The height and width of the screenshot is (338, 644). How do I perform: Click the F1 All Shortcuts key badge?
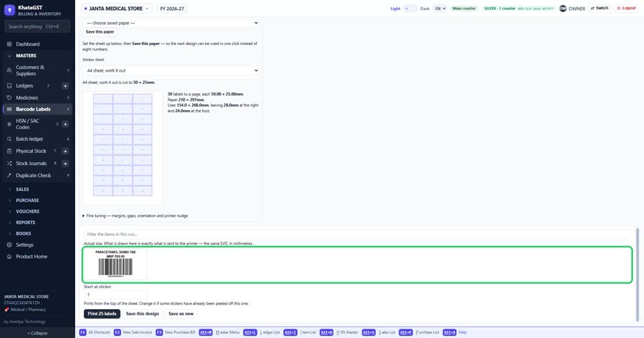tap(83, 332)
